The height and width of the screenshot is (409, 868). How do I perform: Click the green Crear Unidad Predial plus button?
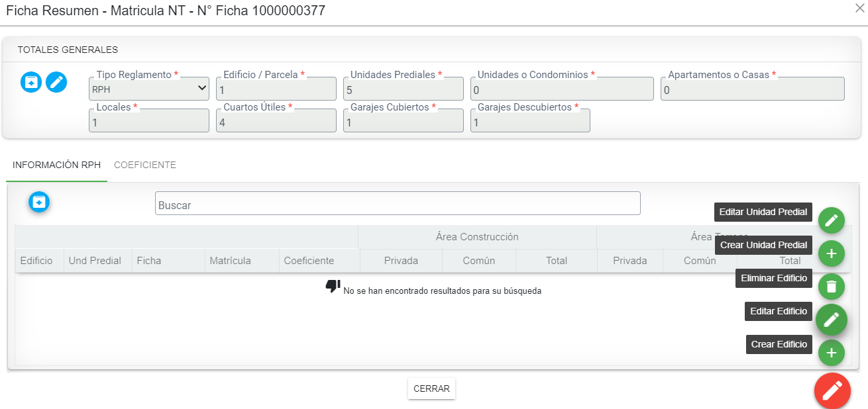[831, 253]
